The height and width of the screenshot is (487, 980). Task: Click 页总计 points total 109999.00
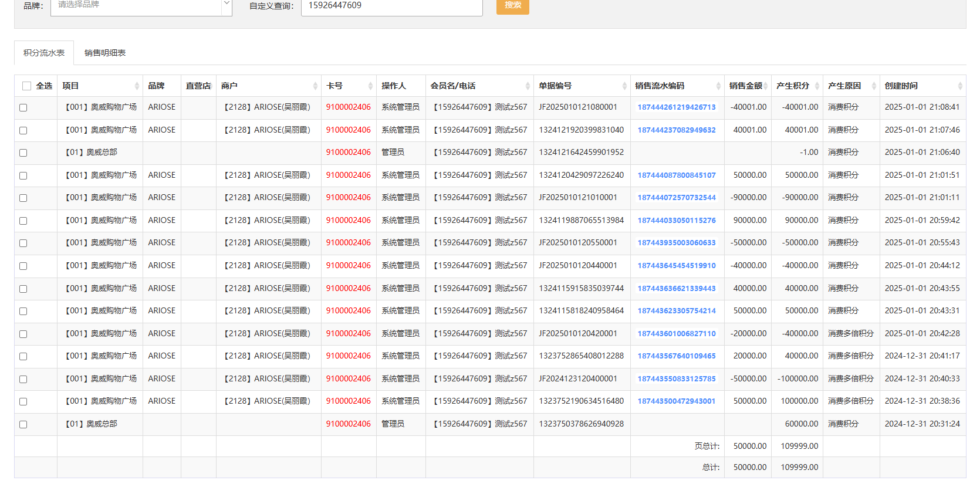pos(799,446)
